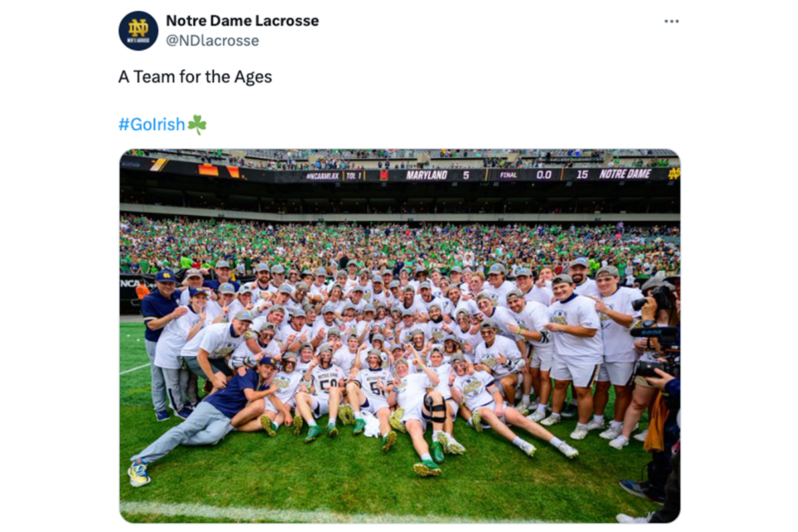This screenshot has width=798, height=532.
Task: Open the three-dot more options menu
Action: (x=672, y=21)
